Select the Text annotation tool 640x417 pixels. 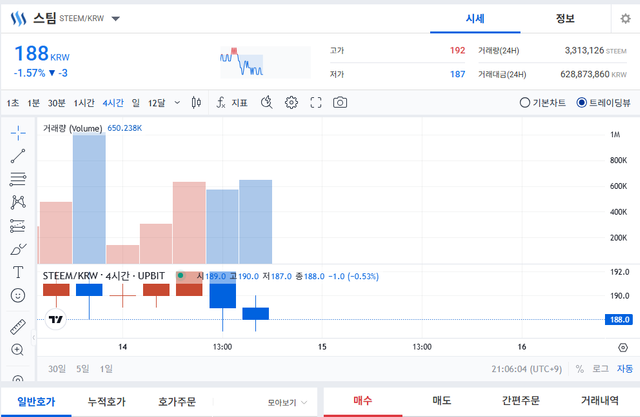pos(18,272)
